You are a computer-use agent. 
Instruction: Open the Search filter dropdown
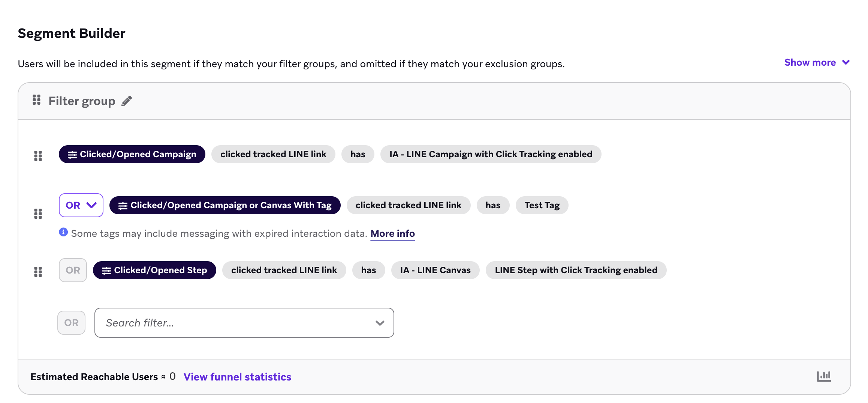click(x=380, y=323)
